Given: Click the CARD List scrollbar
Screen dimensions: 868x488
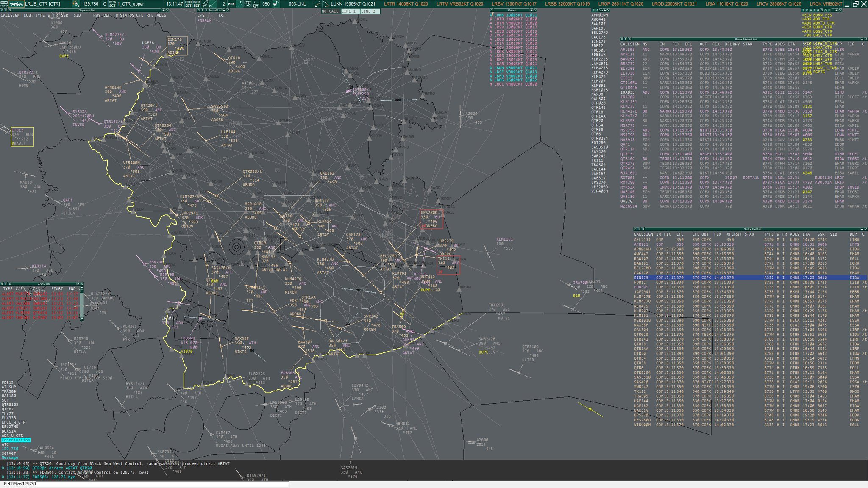Looking at the screenshot, I should pos(82,305).
